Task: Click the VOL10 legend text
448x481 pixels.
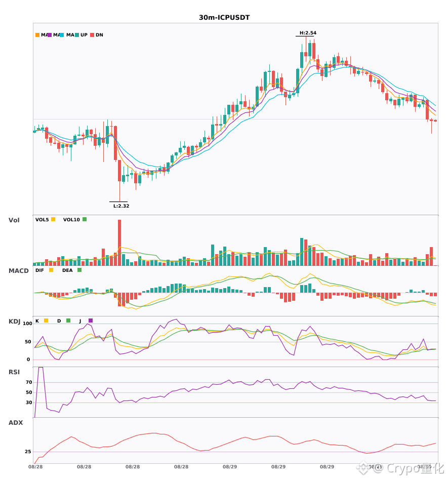Action: click(71, 220)
